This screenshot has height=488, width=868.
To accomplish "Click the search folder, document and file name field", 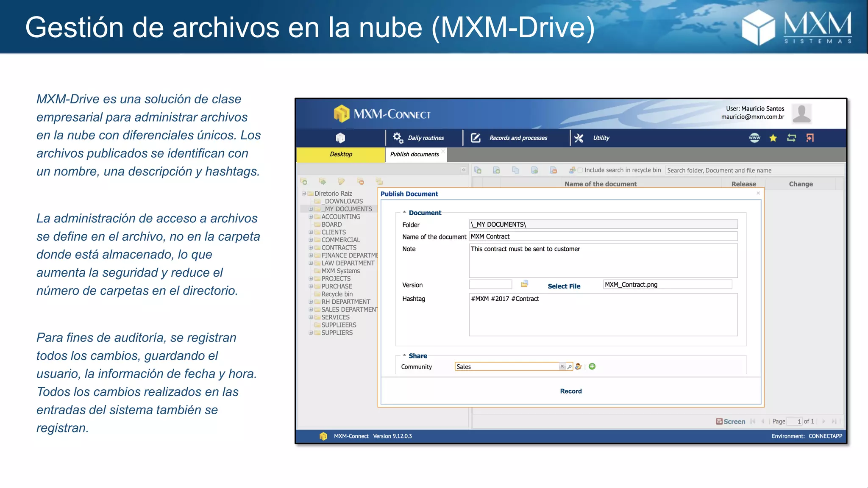I will 754,170.
